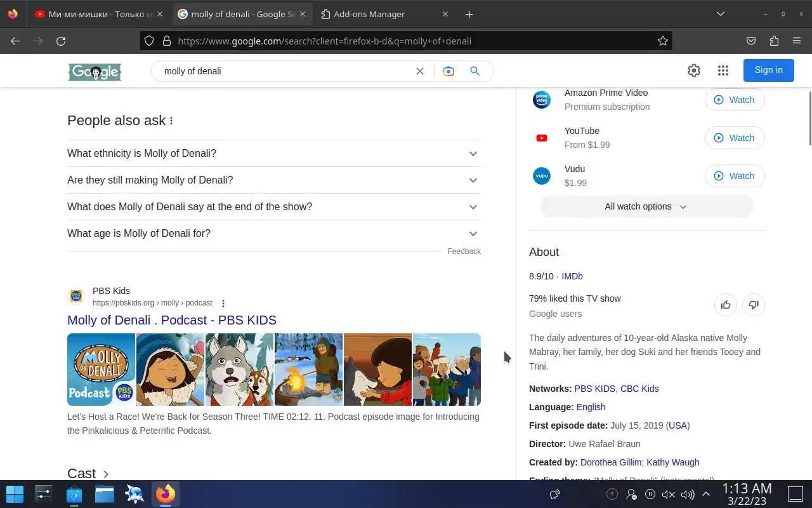Open the CBC Kids network link
The width and height of the screenshot is (812, 508).
[639, 389]
